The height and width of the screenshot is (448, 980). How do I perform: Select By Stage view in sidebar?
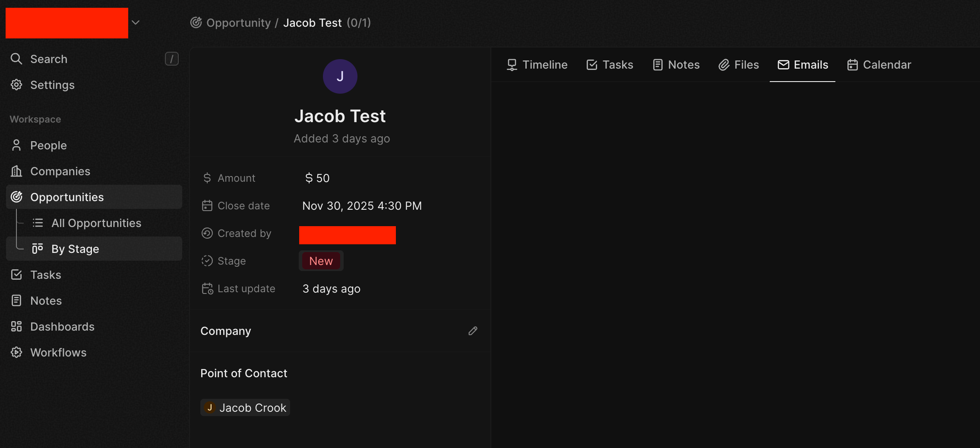(75, 249)
